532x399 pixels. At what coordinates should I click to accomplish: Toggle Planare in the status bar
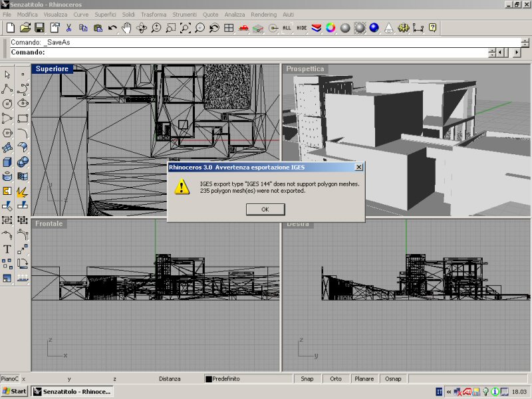coord(364,378)
